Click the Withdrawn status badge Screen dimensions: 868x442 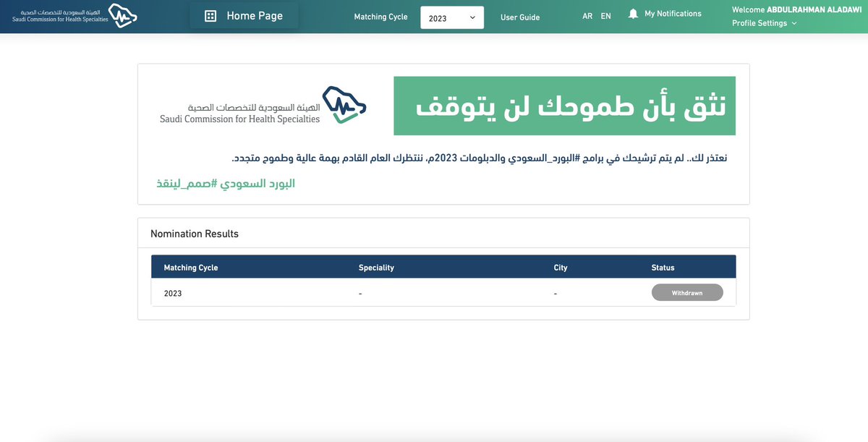(686, 292)
